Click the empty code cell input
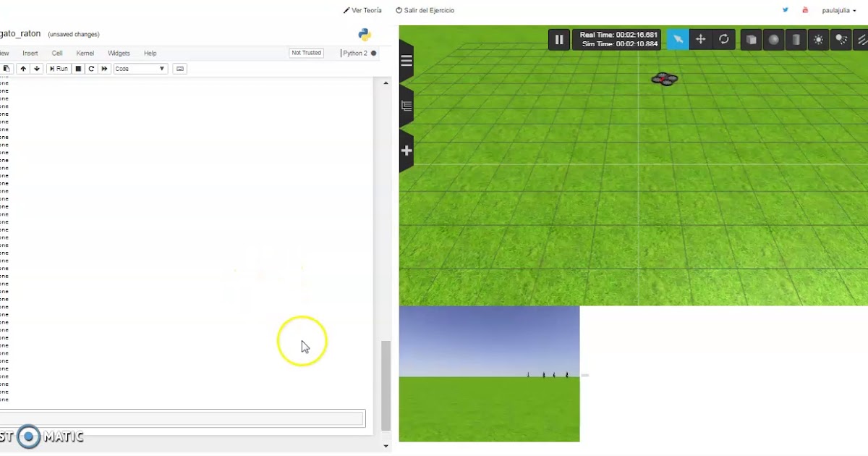The image size is (868, 456). 181,418
